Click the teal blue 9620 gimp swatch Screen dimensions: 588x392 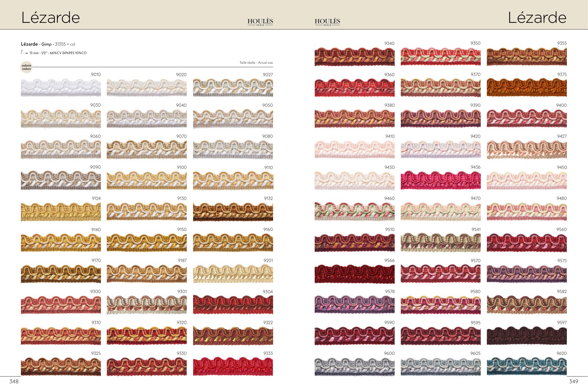(527, 367)
